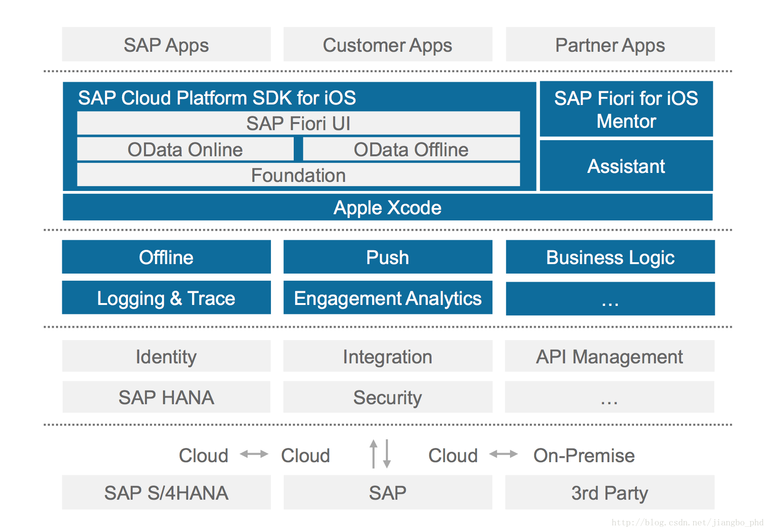The height and width of the screenshot is (532, 769).
Task: Click the SAP Fiori for iOS Mentor box
Action: (x=626, y=109)
